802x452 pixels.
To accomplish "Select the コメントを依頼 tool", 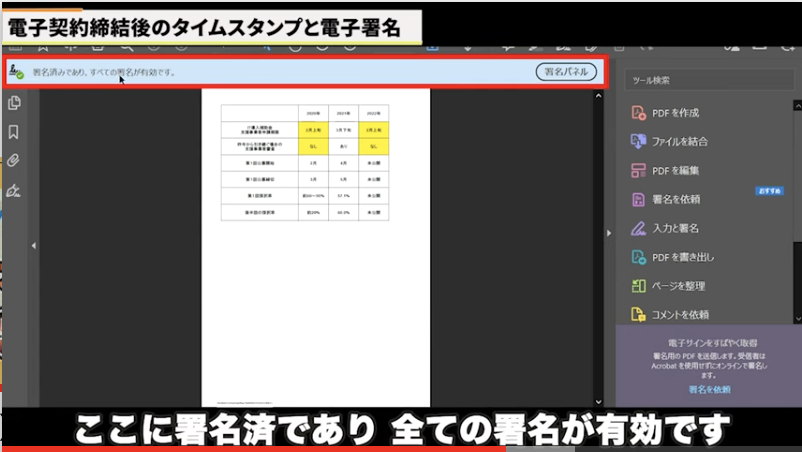I will coord(680,316).
